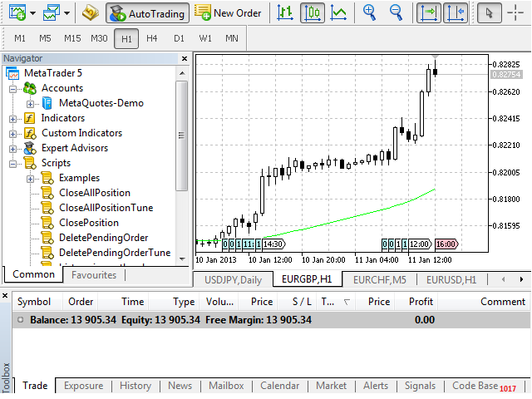The height and width of the screenshot is (399, 532).
Task: Zoom in on the chart
Action: click(370, 12)
